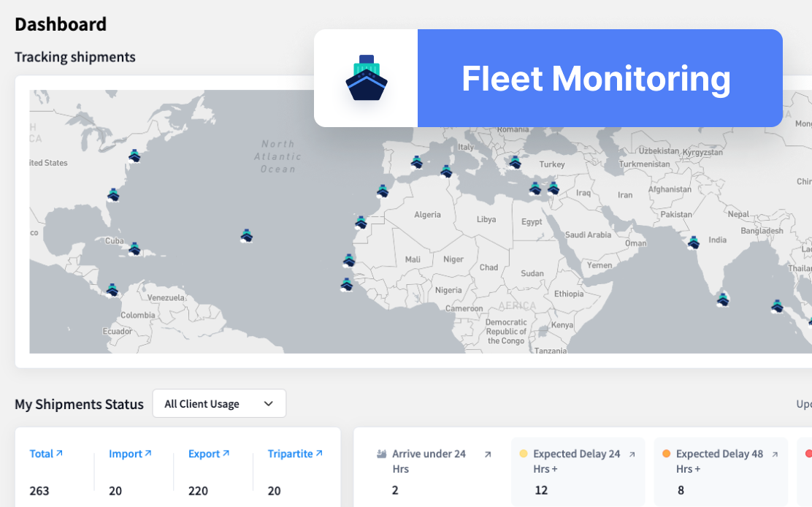Click the Fleet Monitoring banner

597,78
